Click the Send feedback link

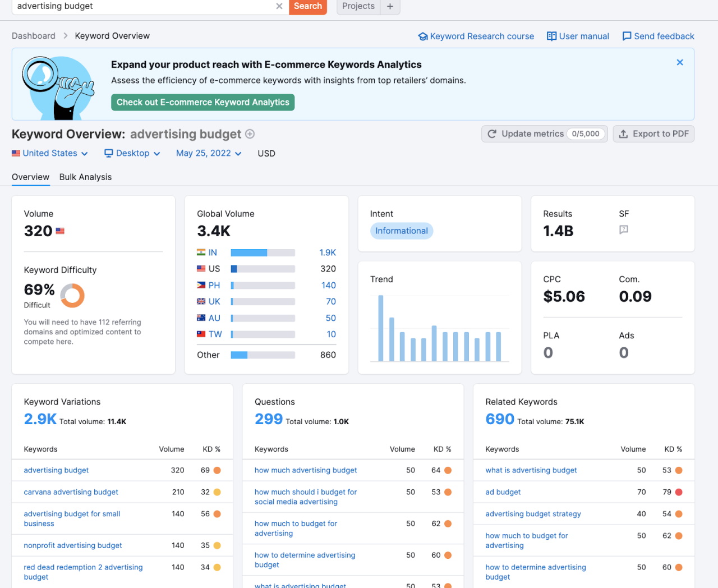658,36
